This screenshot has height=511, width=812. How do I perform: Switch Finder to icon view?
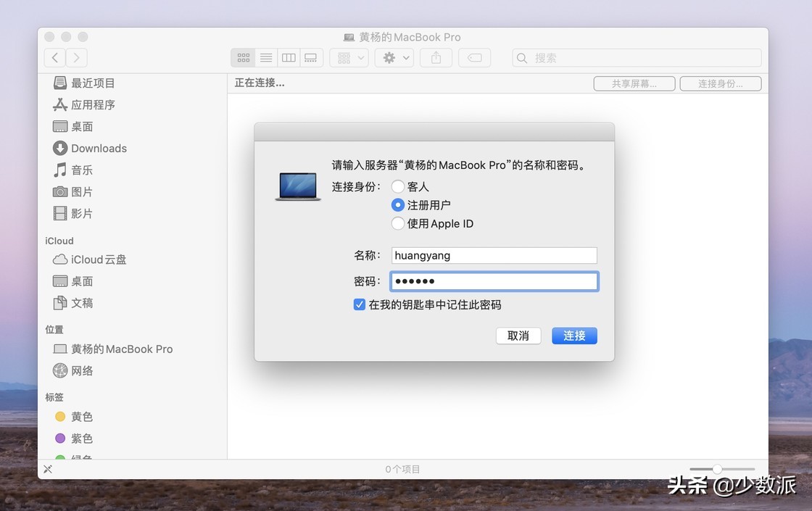[x=243, y=57]
